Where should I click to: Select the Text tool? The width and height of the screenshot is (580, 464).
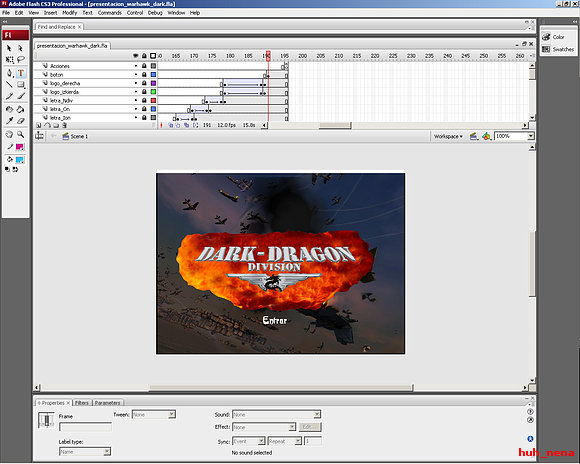[21, 73]
